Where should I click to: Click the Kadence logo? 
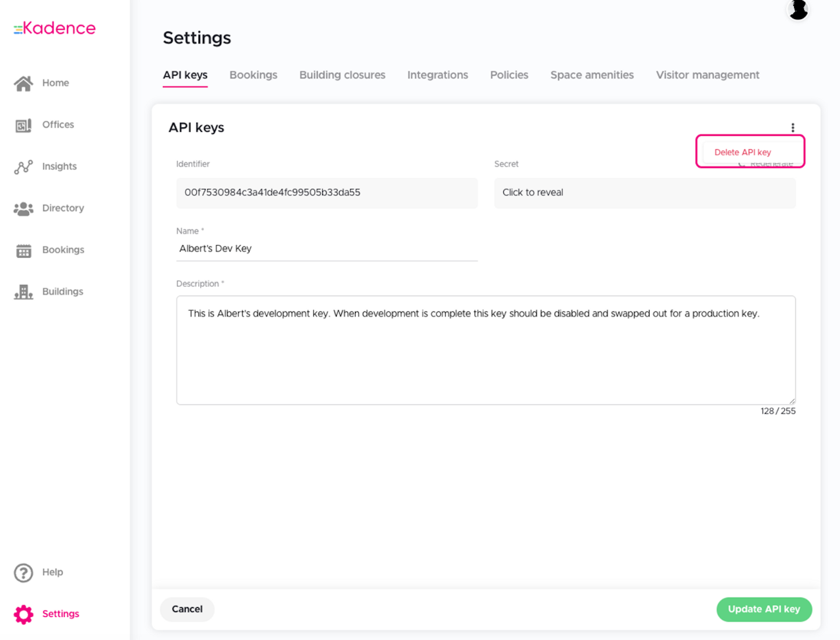coord(55,28)
